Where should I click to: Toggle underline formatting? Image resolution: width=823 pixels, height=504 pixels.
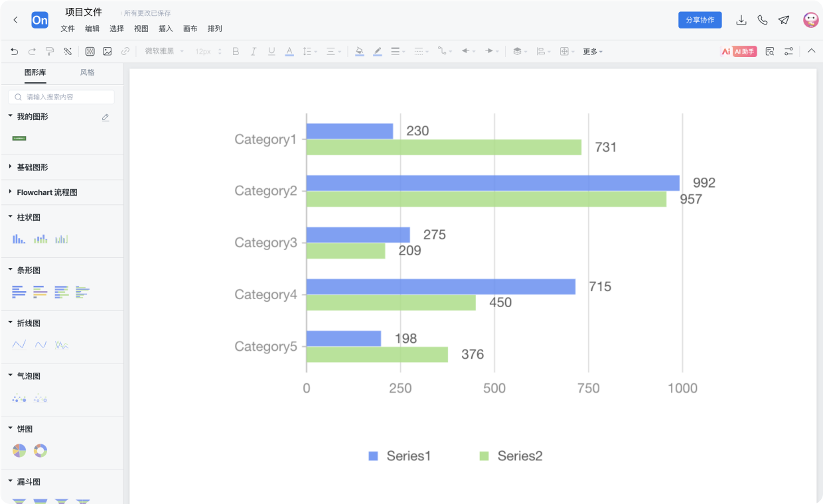point(271,51)
